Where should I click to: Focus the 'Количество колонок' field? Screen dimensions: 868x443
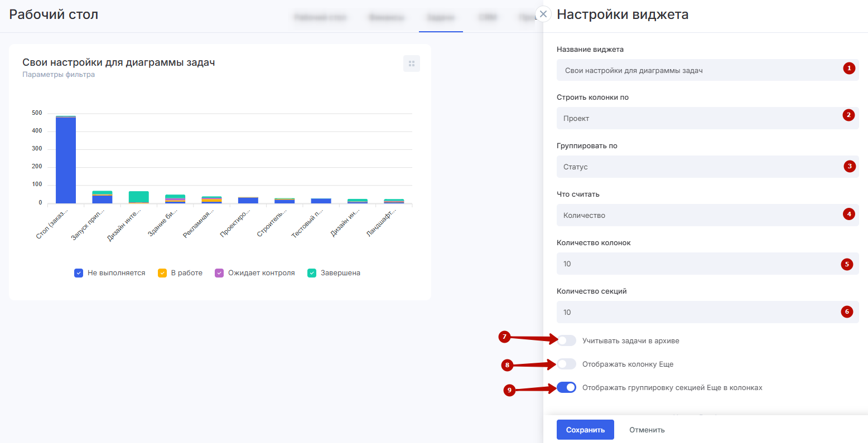pyautogui.click(x=697, y=264)
